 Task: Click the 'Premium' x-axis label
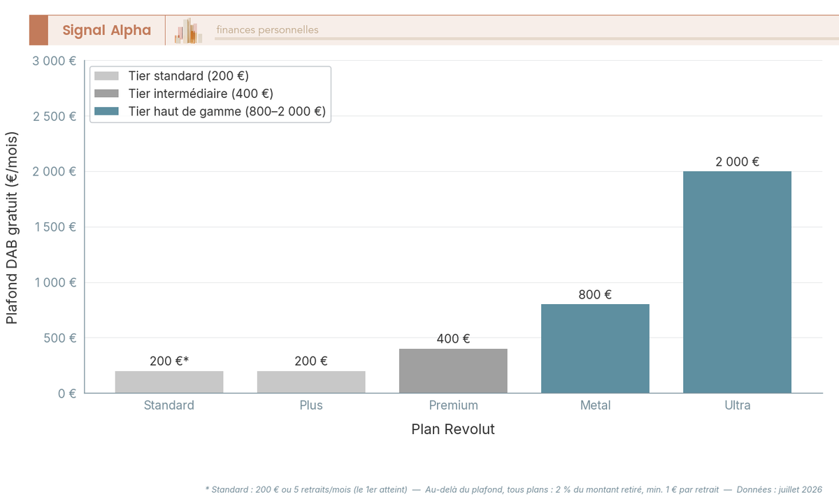[453, 405]
